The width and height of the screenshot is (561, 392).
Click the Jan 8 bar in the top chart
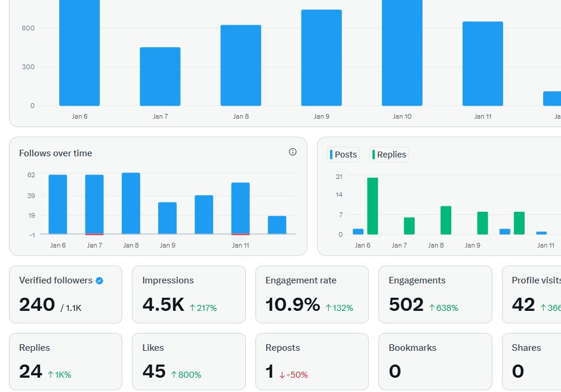click(x=241, y=66)
